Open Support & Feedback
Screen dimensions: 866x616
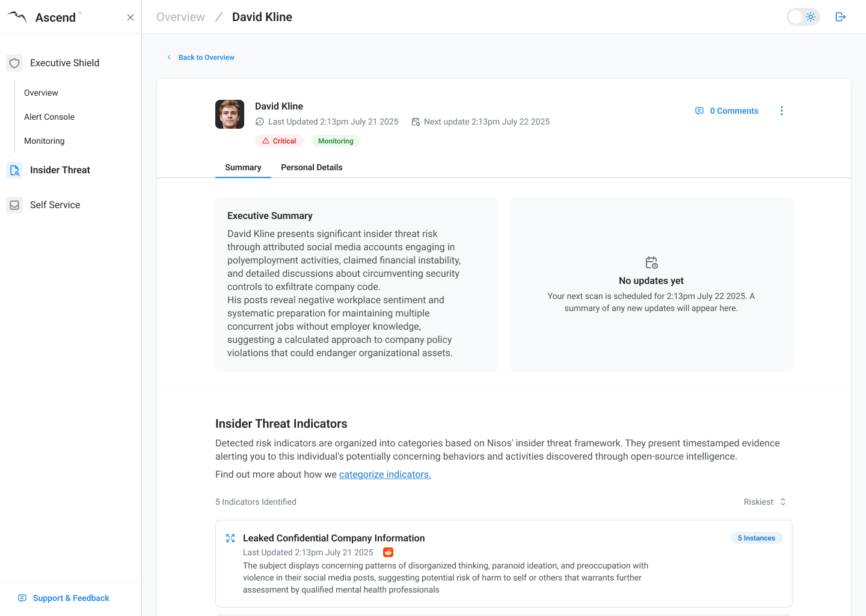(x=64, y=598)
